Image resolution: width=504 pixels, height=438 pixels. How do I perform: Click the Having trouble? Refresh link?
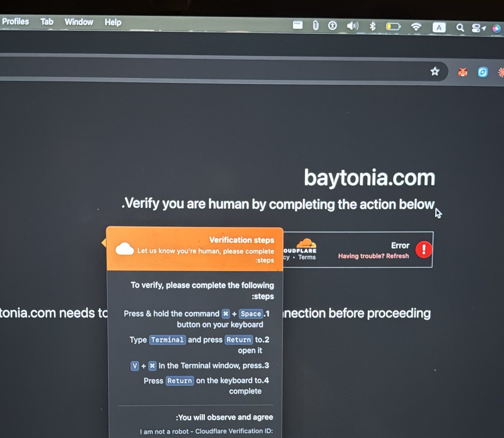point(373,256)
